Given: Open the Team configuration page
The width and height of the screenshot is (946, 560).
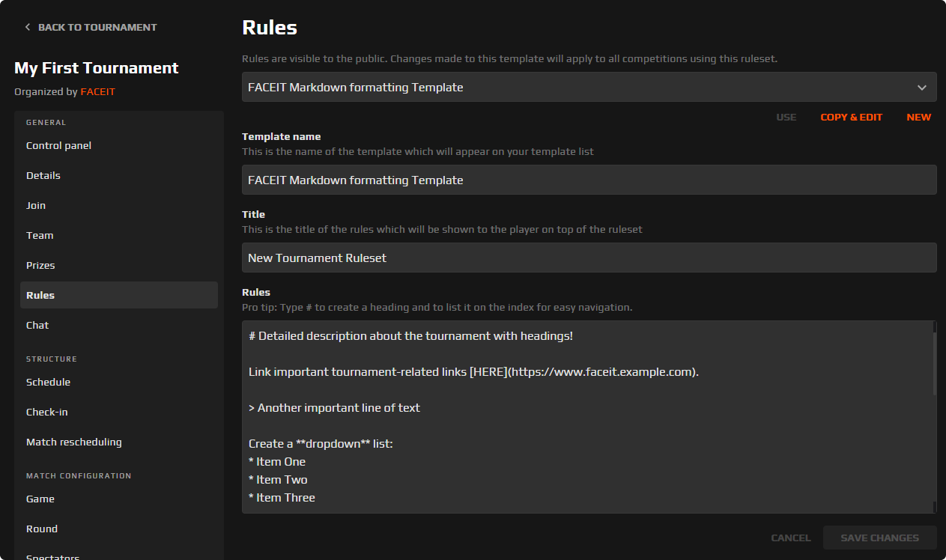Looking at the screenshot, I should coord(40,235).
